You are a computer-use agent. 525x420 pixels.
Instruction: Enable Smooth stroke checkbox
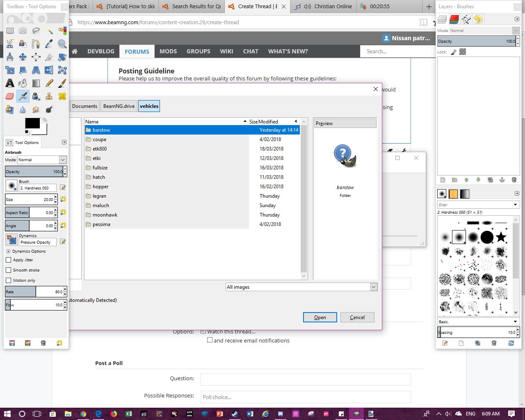pos(9,270)
